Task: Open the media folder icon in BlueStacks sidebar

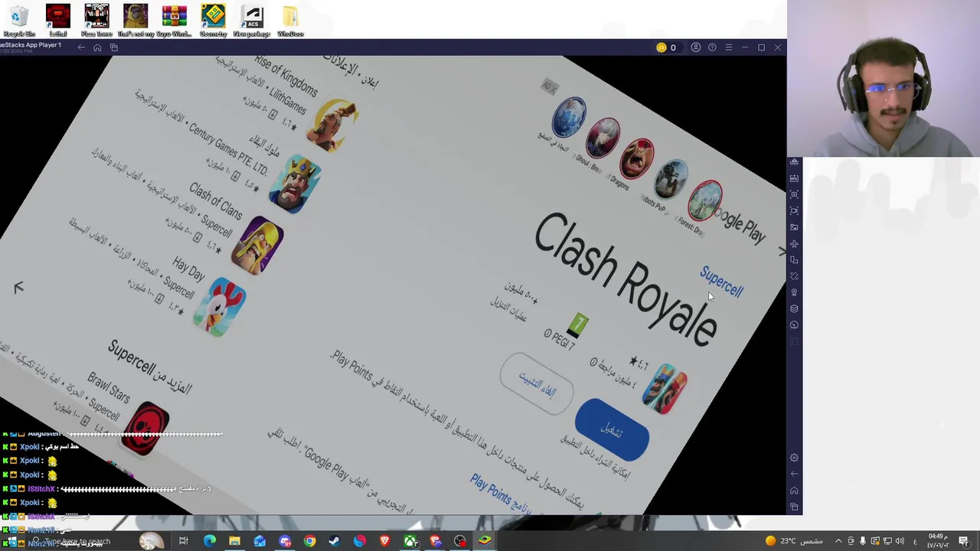Action: pyautogui.click(x=794, y=227)
